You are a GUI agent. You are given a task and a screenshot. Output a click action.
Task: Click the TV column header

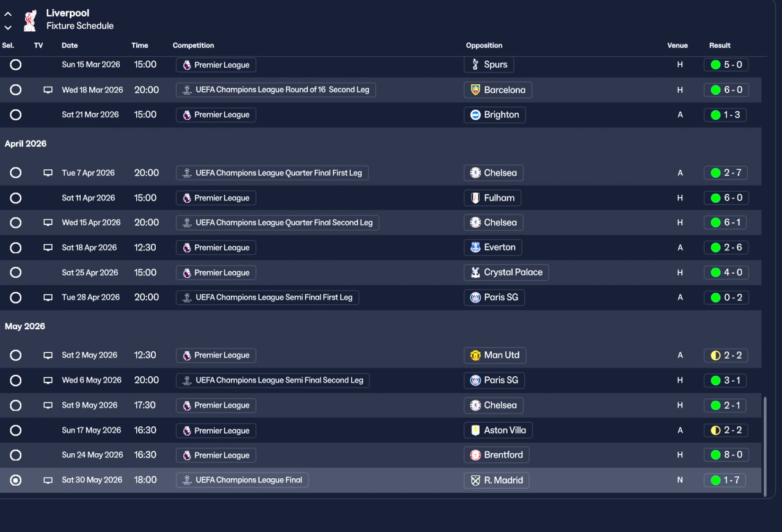pyautogui.click(x=38, y=45)
